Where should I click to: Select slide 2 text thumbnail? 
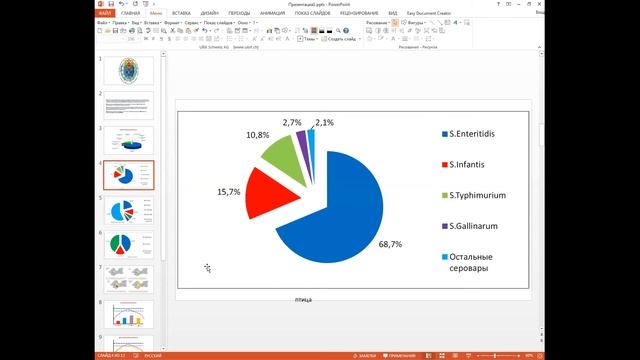(129, 105)
